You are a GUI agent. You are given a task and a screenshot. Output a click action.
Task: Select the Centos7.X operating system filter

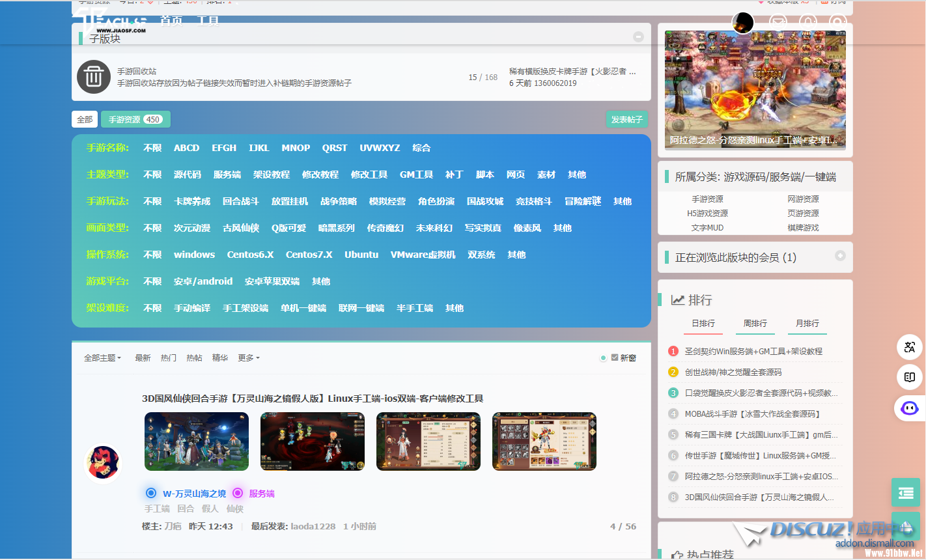[x=309, y=255]
